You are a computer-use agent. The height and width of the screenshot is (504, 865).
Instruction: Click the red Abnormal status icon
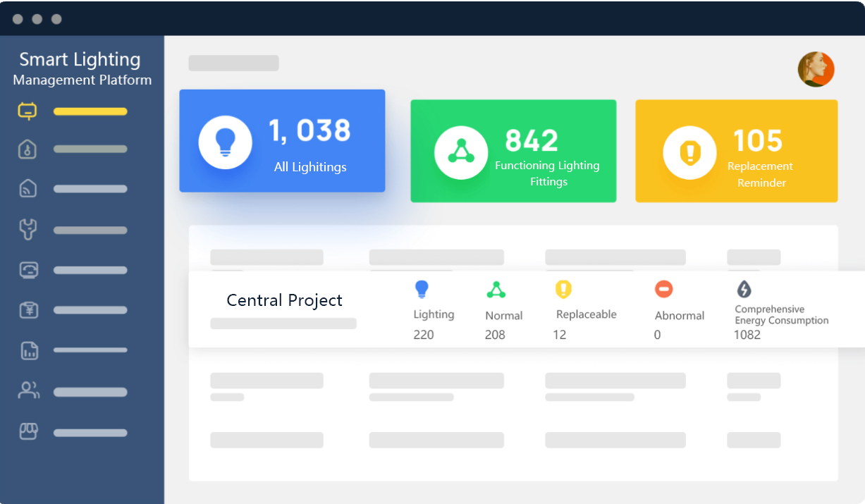pos(663,289)
